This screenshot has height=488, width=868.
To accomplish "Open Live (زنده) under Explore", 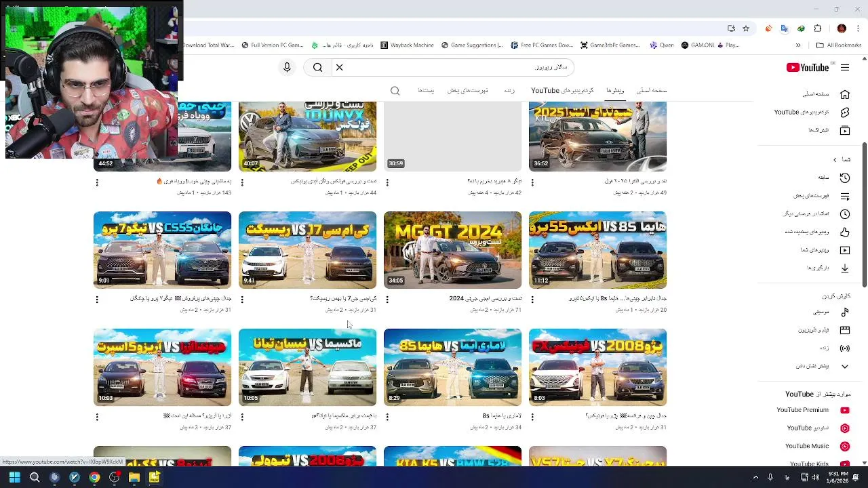I will point(834,348).
